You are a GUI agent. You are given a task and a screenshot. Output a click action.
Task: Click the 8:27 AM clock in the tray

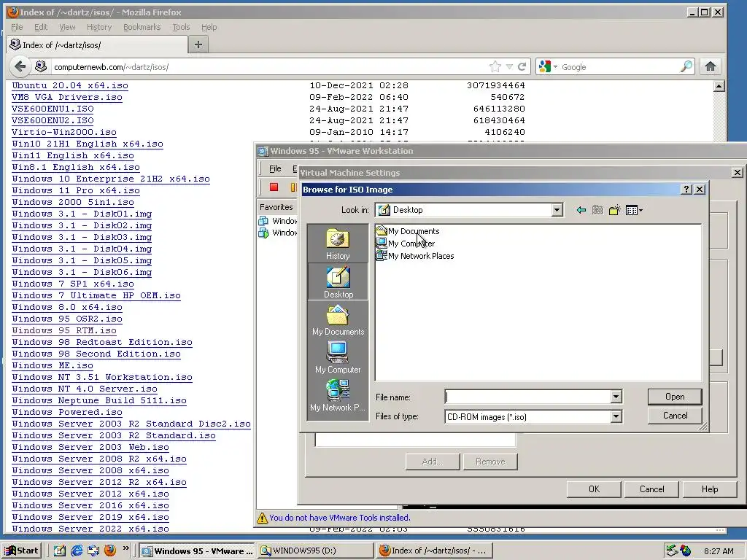tap(719, 551)
